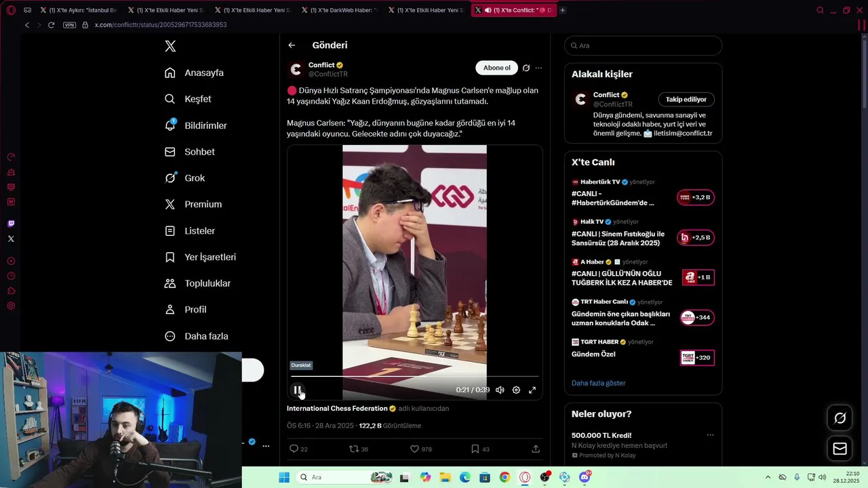Screen dimensions: 868x488
Task: Open the floating Grok button
Action: (x=840, y=418)
